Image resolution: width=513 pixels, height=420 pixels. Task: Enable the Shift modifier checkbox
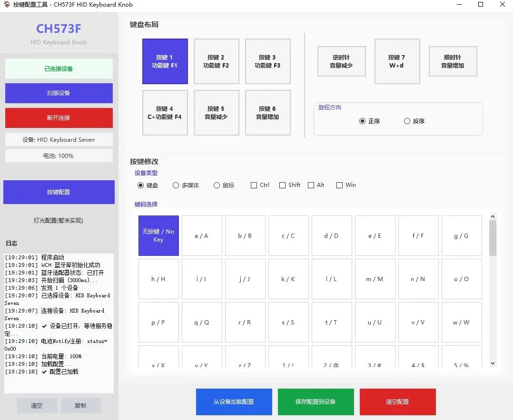point(289,185)
